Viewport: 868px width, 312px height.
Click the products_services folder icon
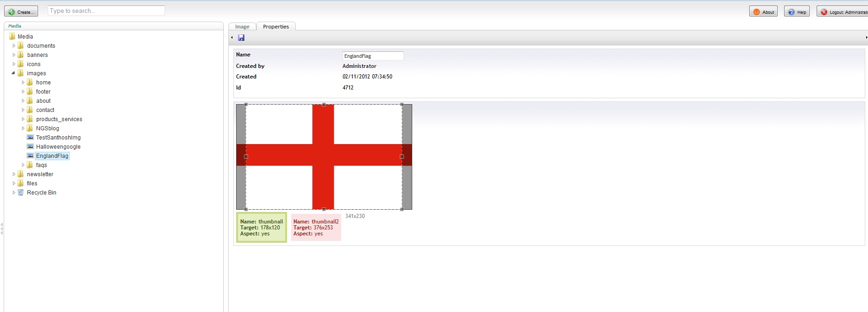pos(30,119)
